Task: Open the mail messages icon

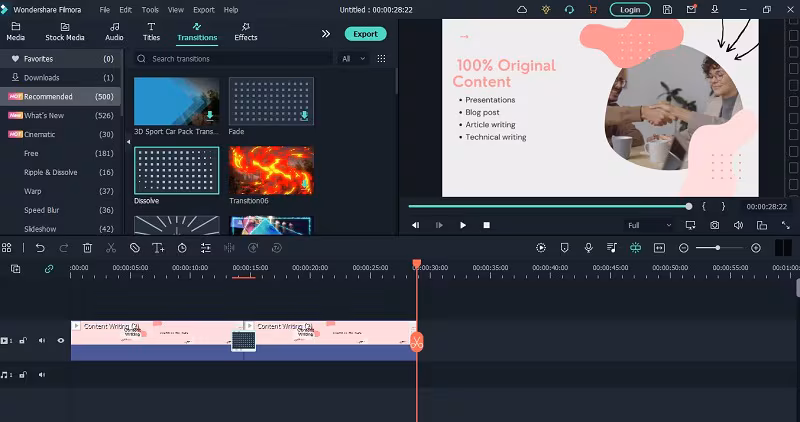Action: [x=691, y=9]
